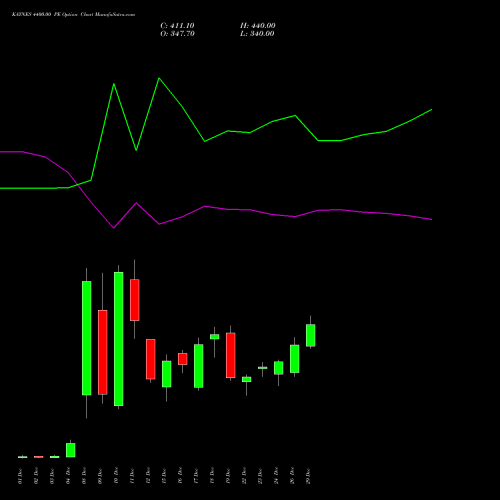The height and width of the screenshot is (500, 500).
Task: Click the high value H: 440.00
Action: point(258,26)
